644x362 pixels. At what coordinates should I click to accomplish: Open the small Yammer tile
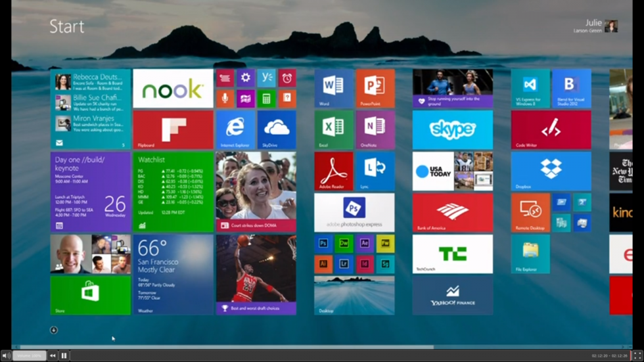click(266, 78)
